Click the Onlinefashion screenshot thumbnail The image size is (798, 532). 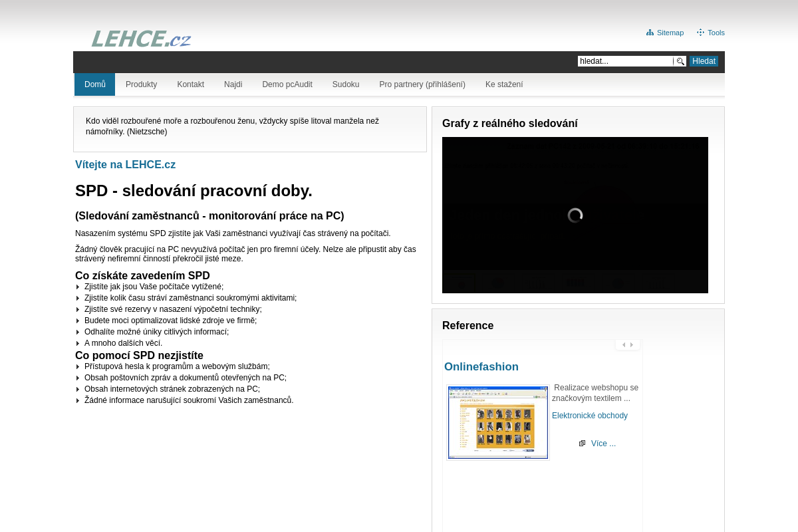point(498,422)
